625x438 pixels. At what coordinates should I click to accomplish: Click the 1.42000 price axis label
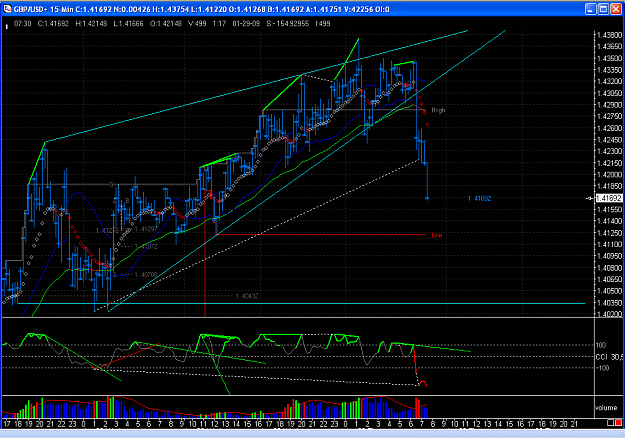609,175
